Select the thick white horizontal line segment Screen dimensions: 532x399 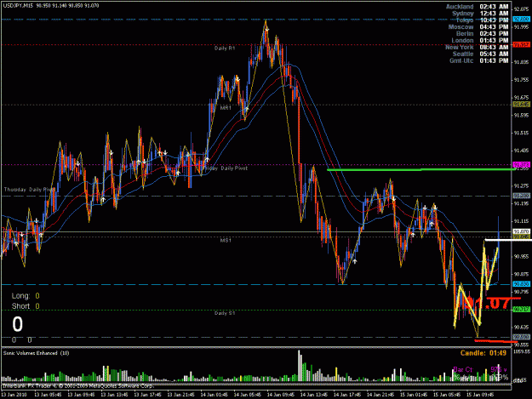coord(508,240)
